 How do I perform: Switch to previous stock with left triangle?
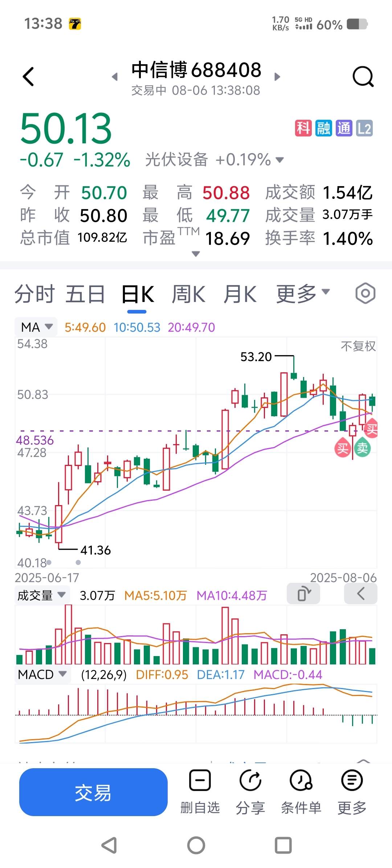point(115,77)
